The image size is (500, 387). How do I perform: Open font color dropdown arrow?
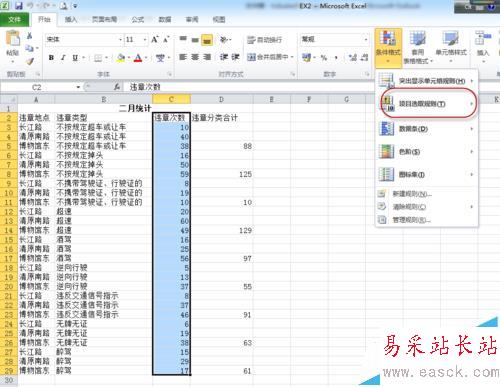(x=146, y=58)
